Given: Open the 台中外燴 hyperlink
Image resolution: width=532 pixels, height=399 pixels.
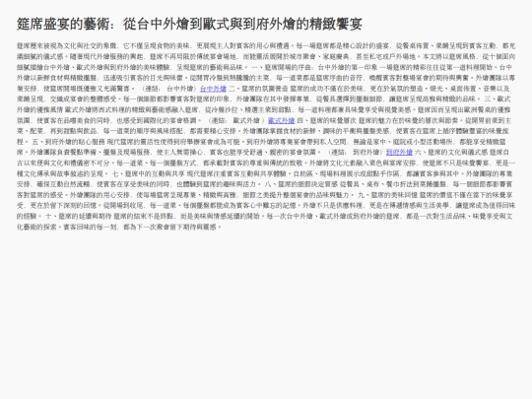Looking at the screenshot, I should coord(213,89).
